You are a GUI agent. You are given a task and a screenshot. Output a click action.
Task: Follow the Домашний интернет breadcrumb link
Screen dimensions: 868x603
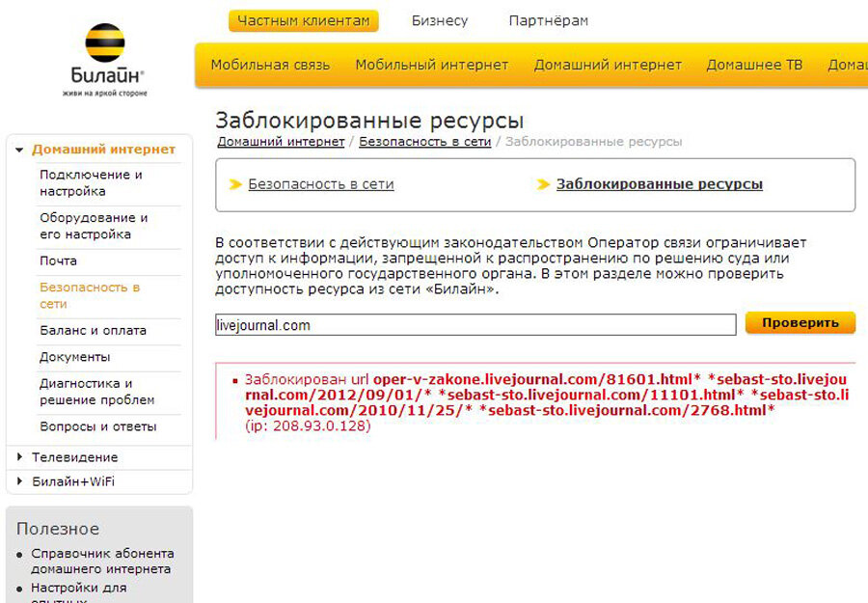281,142
